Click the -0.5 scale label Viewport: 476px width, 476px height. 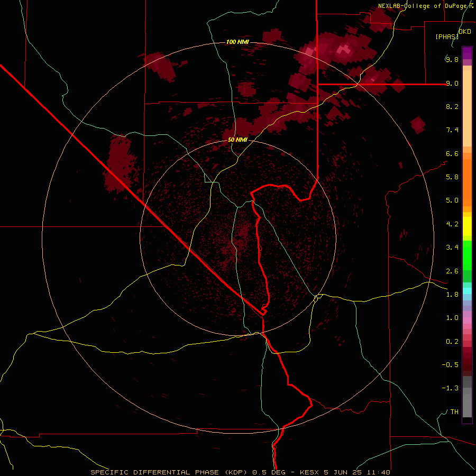[x=450, y=365]
